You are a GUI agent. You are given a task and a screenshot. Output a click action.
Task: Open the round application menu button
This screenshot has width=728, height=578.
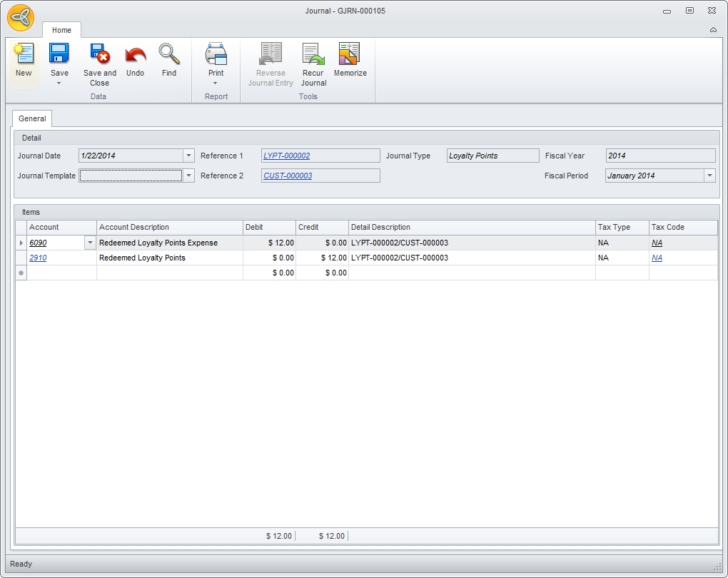21,18
